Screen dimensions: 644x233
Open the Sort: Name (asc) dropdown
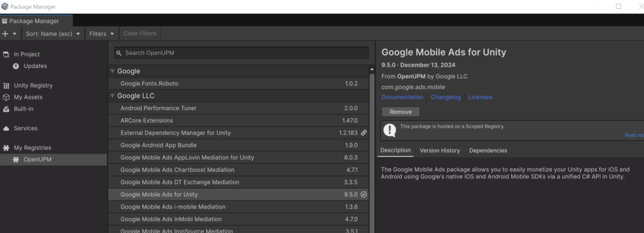(x=53, y=34)
